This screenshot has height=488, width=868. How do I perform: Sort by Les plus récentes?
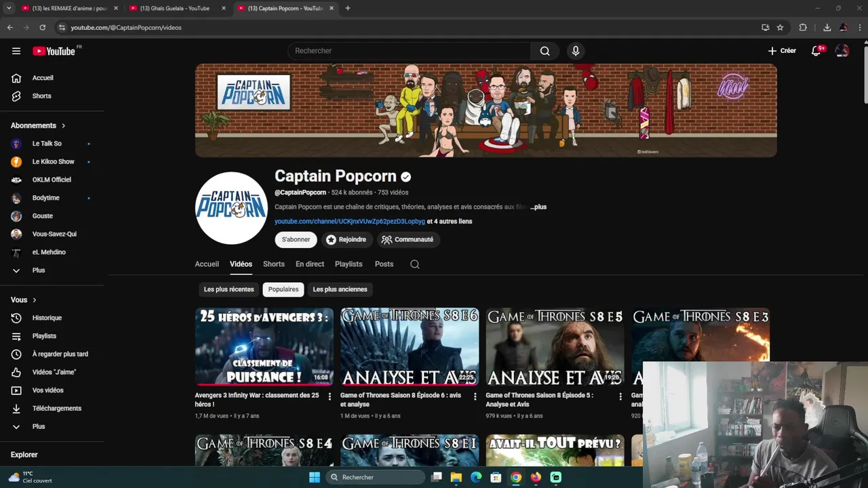[x=229, y=289]
